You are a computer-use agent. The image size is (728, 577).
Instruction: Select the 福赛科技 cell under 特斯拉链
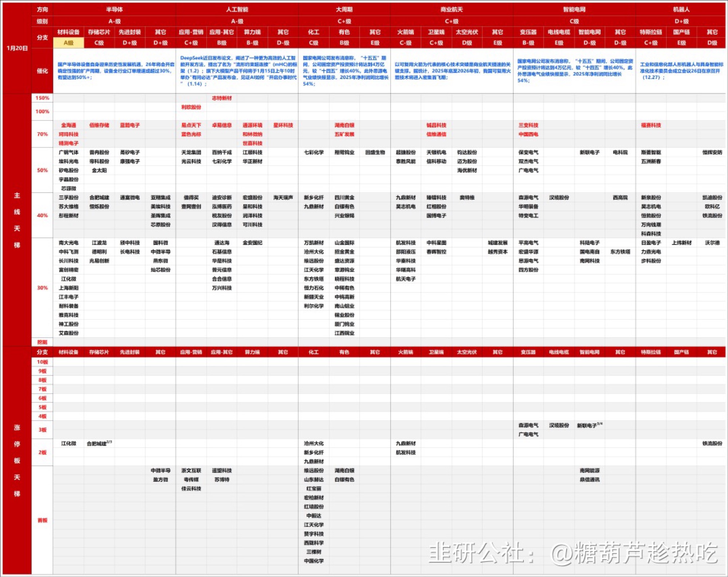click(651, 125)
